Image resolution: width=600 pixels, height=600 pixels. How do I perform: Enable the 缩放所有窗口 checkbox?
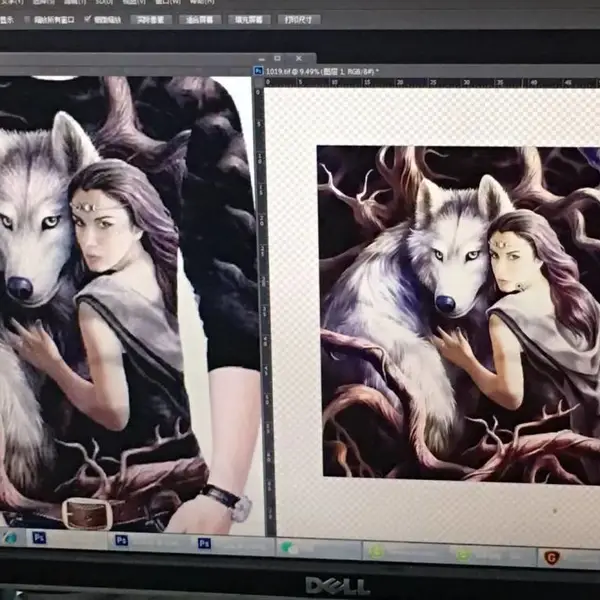pyautogui.click(x=27, y=20)
